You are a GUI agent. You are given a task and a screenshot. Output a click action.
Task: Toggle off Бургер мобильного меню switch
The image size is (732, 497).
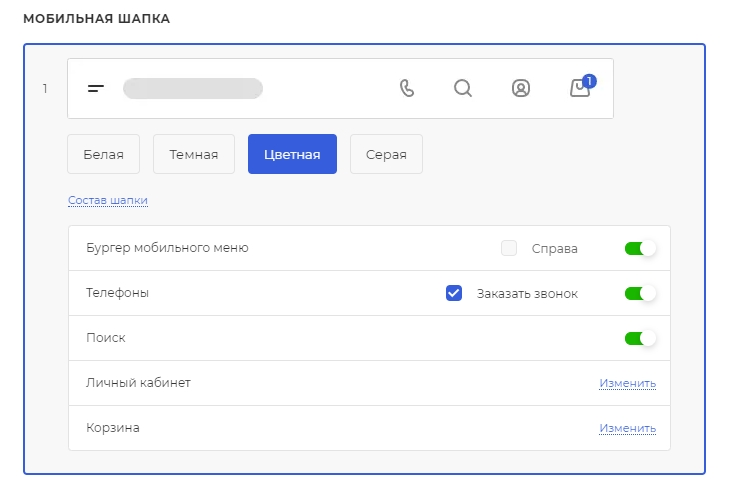tap(640, 248)
